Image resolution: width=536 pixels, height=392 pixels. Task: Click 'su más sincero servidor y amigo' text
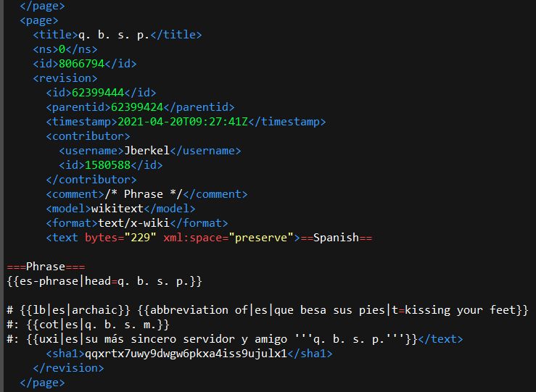(186, 339)
